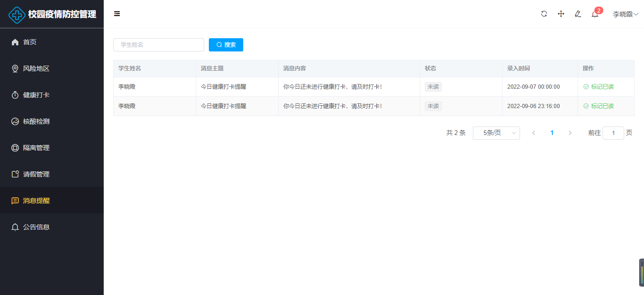Open the 核酸检测 menu item
644x295 pixels.
coord(36,121)
